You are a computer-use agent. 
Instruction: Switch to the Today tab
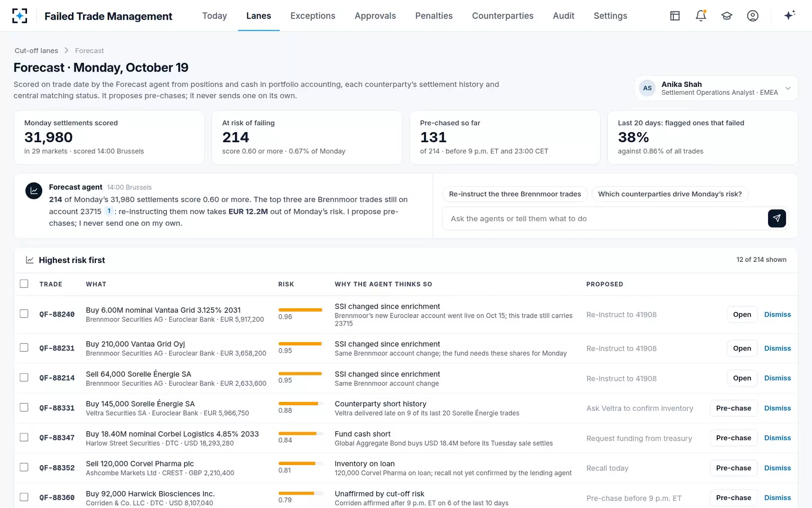[x=215, y=16]
